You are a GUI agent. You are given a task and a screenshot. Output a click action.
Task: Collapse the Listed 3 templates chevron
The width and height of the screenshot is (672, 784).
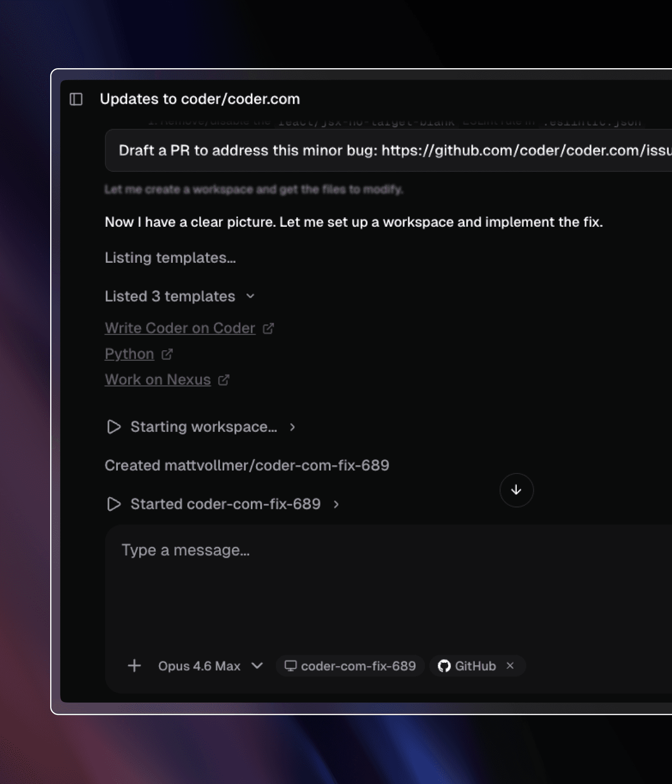(x=250, y=296)
